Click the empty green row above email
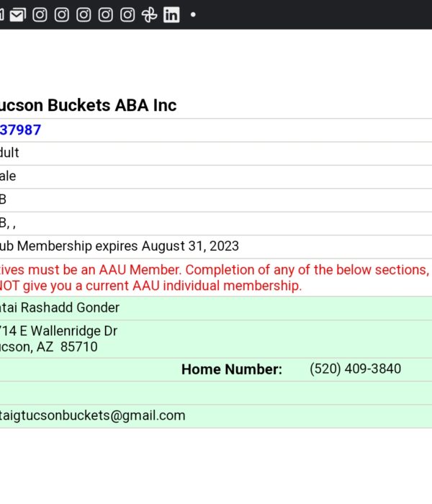Screen dimensions: 432x504 (216, 393)
